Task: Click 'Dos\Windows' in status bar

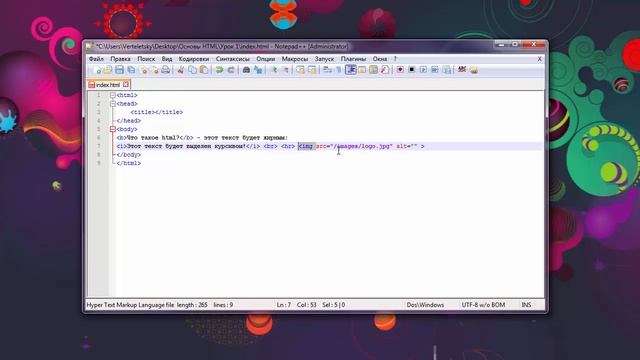Action: [x=425, y=305]
